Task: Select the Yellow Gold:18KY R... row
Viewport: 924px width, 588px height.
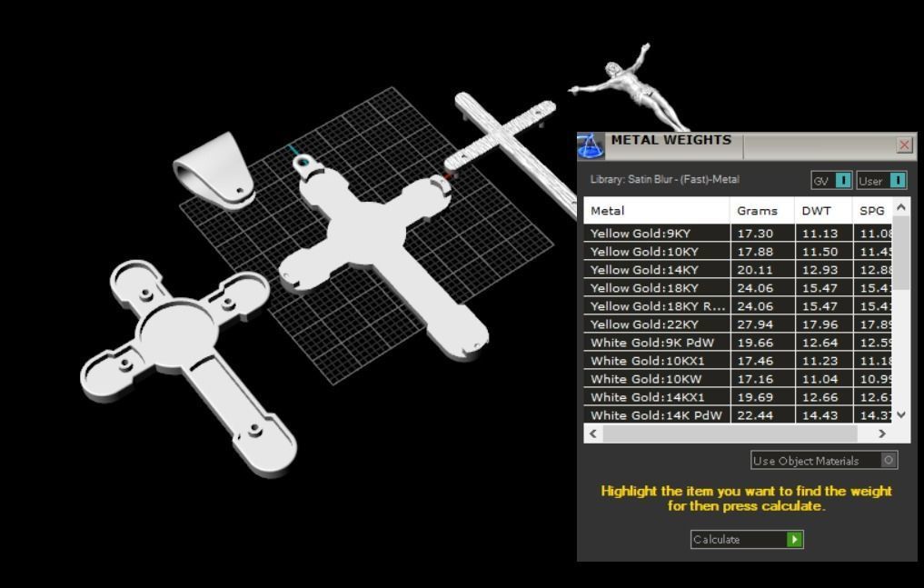Action: point(738,306)
